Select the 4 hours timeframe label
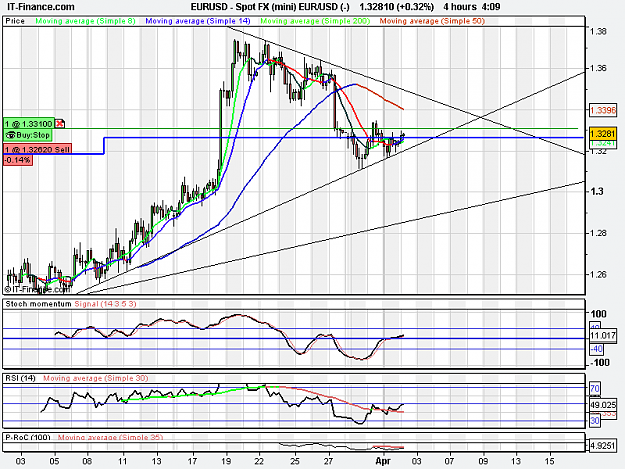Screen dimensions: 625x469 click(460, 7)
